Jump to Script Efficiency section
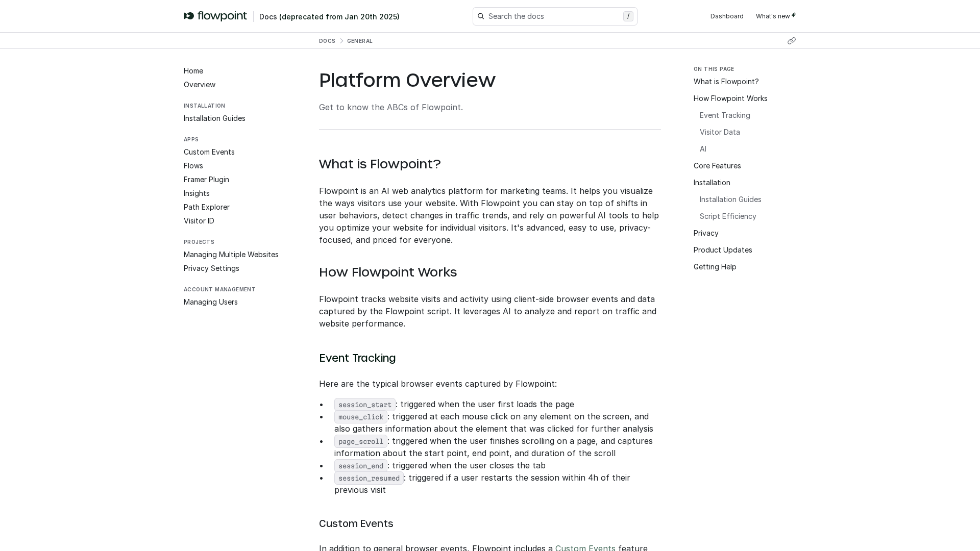Image resolution: width=980 pixels, height=551 pixels. [x=727, y=216]
